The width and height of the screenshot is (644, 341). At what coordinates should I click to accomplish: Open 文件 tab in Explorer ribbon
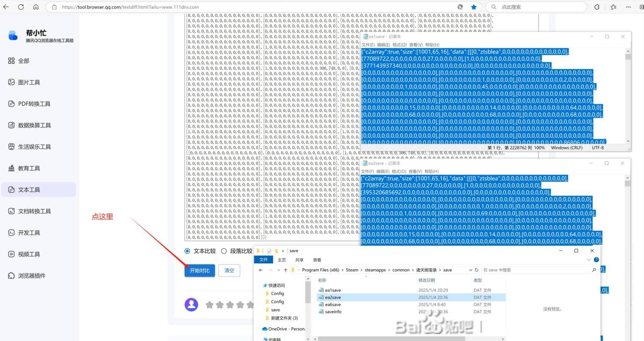(264, 260)
